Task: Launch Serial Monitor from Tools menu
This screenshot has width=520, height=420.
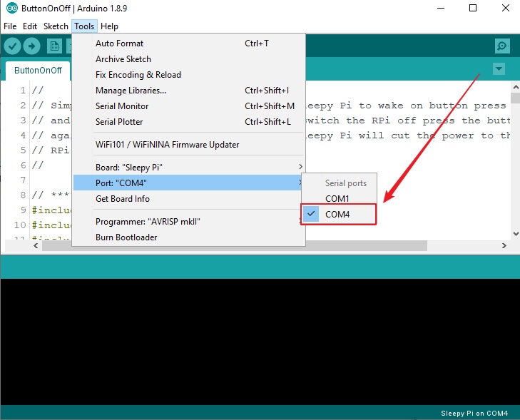Action: click(189, 106)
